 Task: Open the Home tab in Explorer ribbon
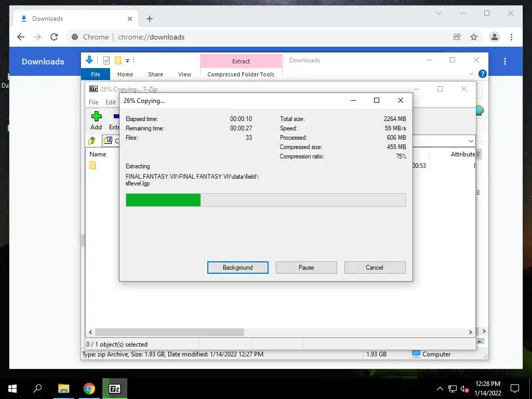click(x=125, y=74)
